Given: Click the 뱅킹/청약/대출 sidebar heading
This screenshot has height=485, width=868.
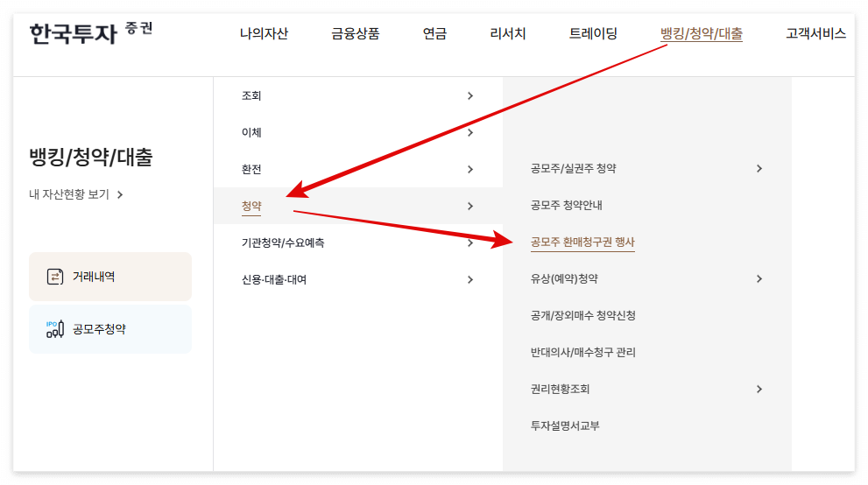Looking at the screenshot, I should (91, 157).
